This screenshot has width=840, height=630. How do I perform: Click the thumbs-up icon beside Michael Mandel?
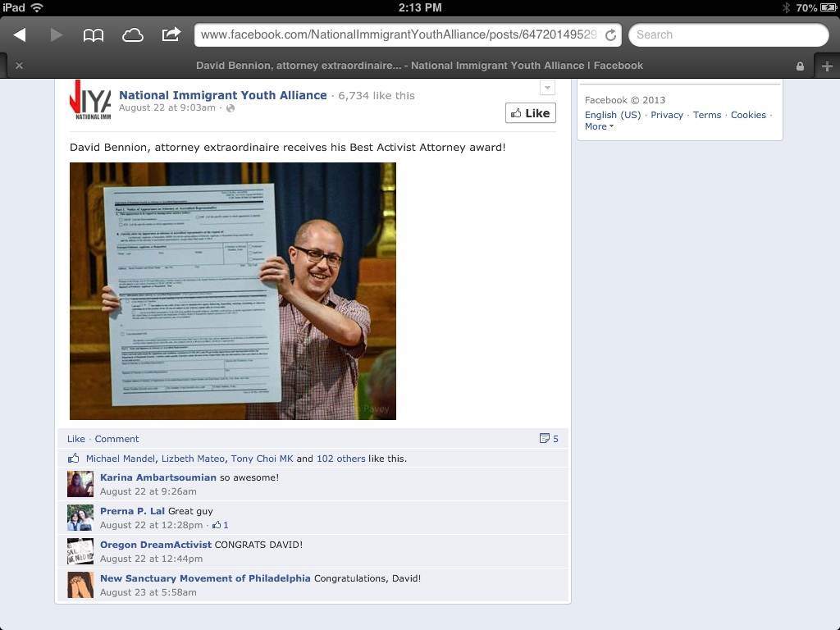(73, 458)
